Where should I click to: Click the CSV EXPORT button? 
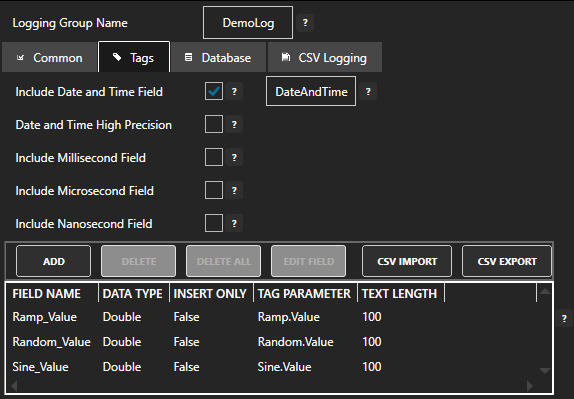click(507, 261)
